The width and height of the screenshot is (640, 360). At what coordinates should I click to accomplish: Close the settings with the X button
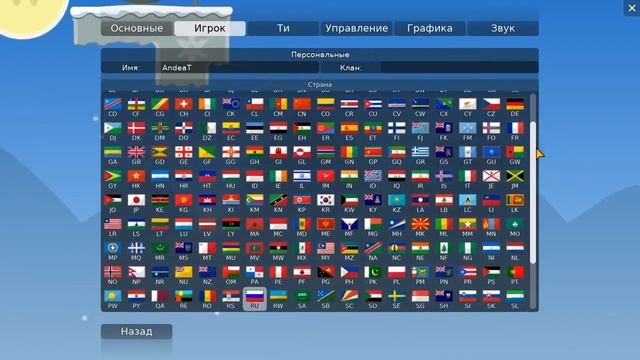coord(632,8)
